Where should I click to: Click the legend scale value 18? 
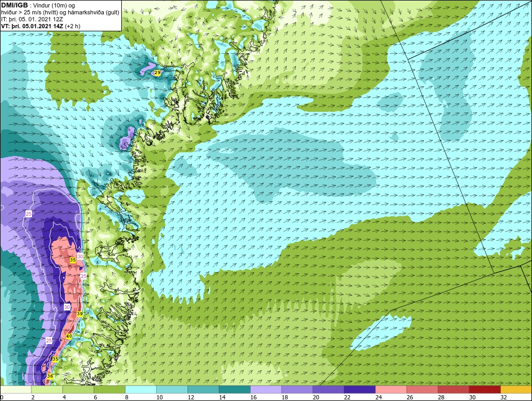[x=285, y=397]
